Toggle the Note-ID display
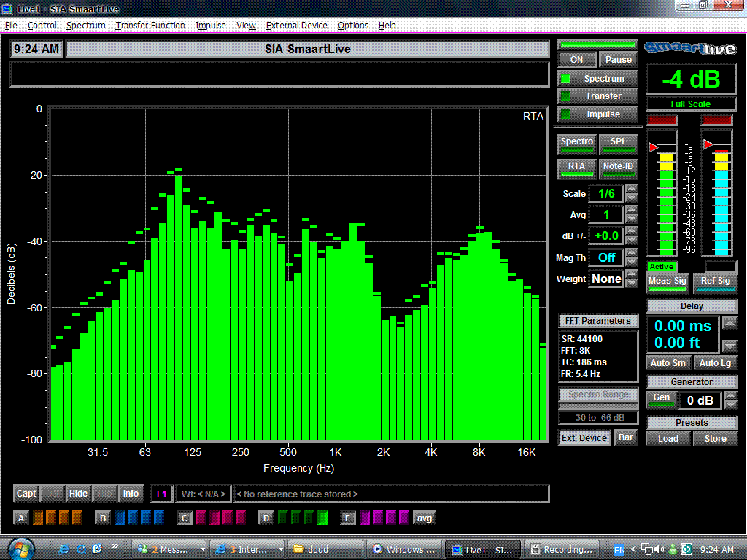The width and height of the screenshot is (747, 560). point(618,168)
